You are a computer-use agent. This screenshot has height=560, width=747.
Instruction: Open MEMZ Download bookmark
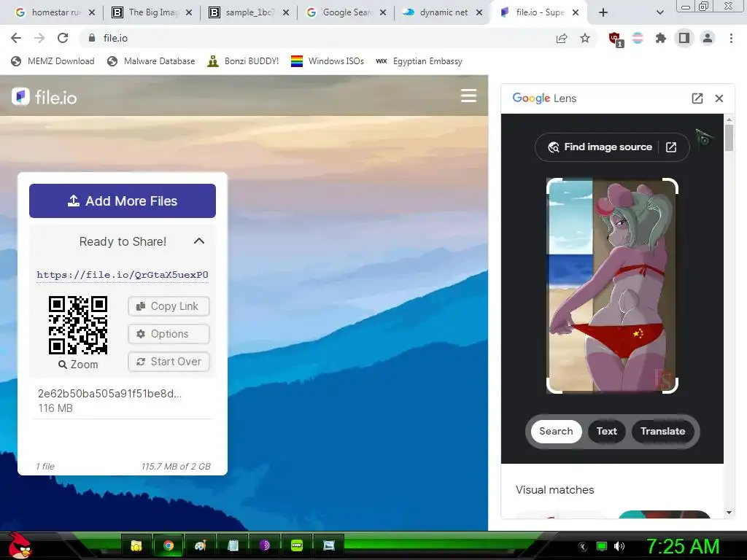53,61
